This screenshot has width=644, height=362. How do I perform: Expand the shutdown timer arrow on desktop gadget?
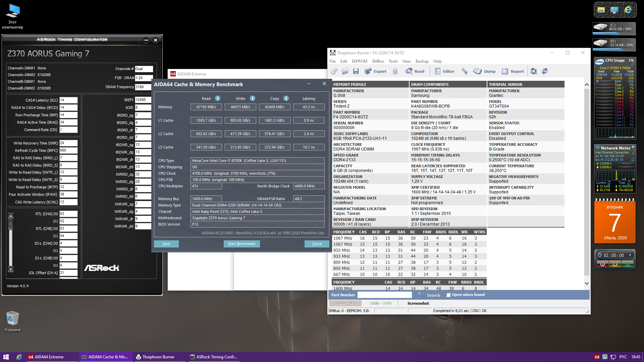point(630,255)
